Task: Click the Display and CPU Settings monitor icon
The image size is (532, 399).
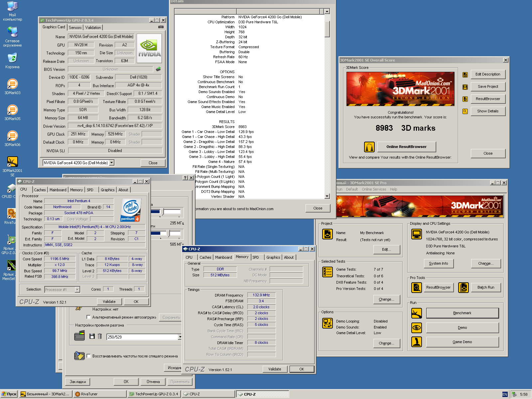Action: click(x=417, y=234)
